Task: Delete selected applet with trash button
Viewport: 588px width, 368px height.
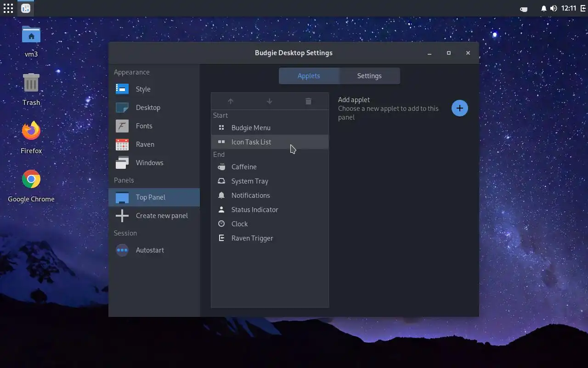Action: pos(308,101)
